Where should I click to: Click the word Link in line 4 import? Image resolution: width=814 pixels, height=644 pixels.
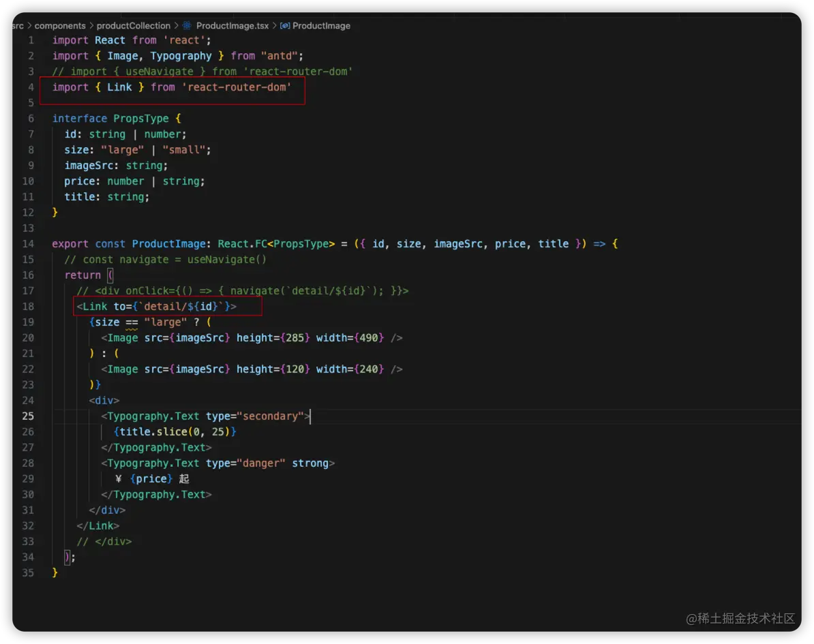coord(119,87)
